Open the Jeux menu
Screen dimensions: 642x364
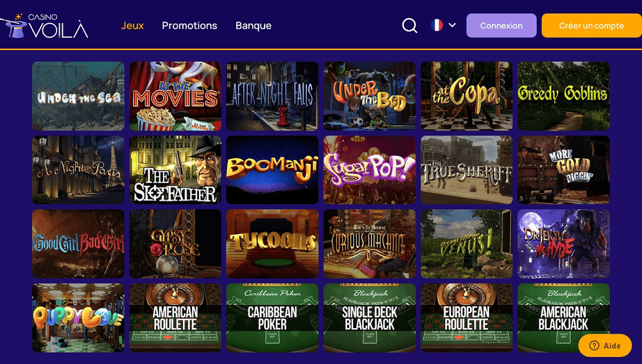(x=132, y=26)
